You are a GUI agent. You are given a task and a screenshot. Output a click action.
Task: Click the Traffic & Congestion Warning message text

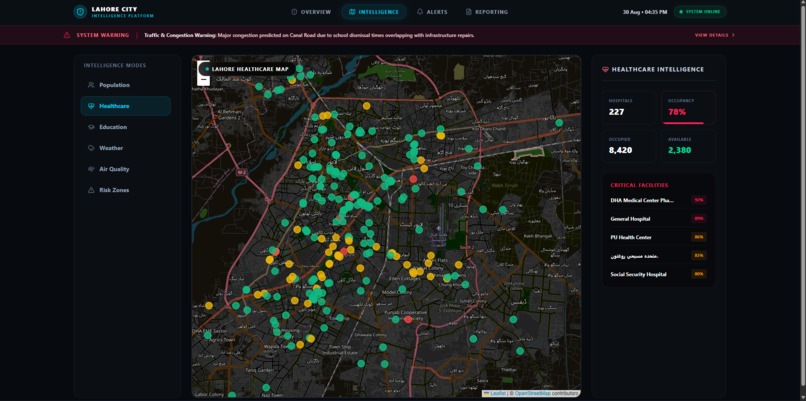pos(309,35)
